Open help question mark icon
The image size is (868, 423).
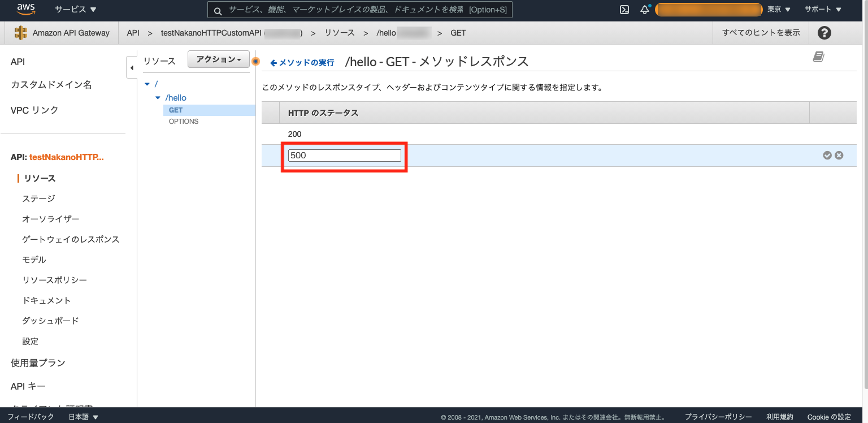pos(824,33)
